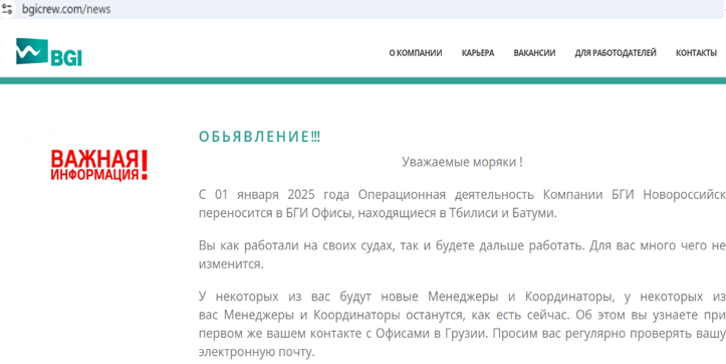
Task: Open the О КОМПАНИИ menu item
Action: pyautogui.click(x=415, y=53)
